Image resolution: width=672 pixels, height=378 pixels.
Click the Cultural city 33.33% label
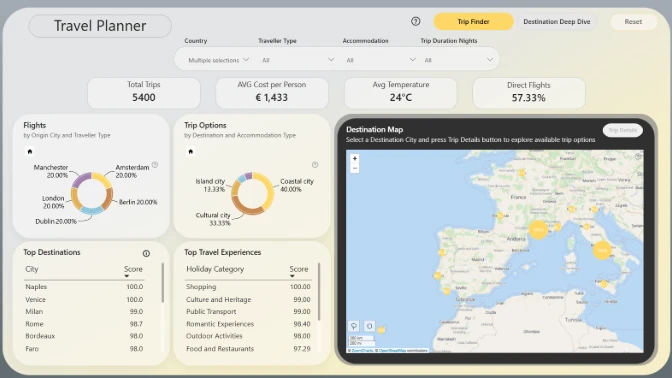[x=213, y=219]
